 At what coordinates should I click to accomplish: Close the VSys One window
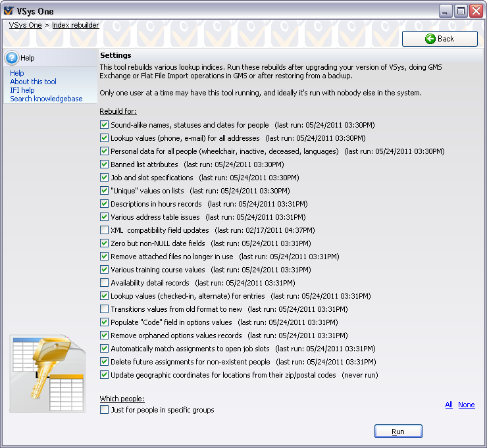pos(476,11)
